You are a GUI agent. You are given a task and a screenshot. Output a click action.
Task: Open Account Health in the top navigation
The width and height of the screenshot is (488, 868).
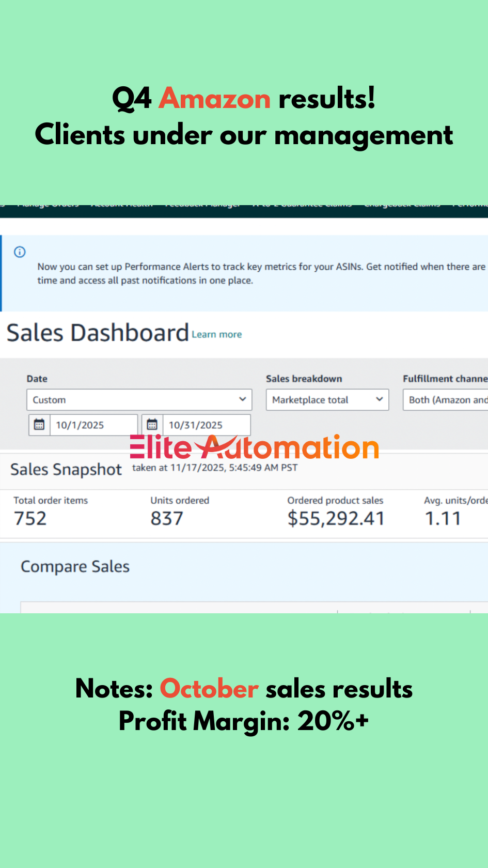click(122, 205)
